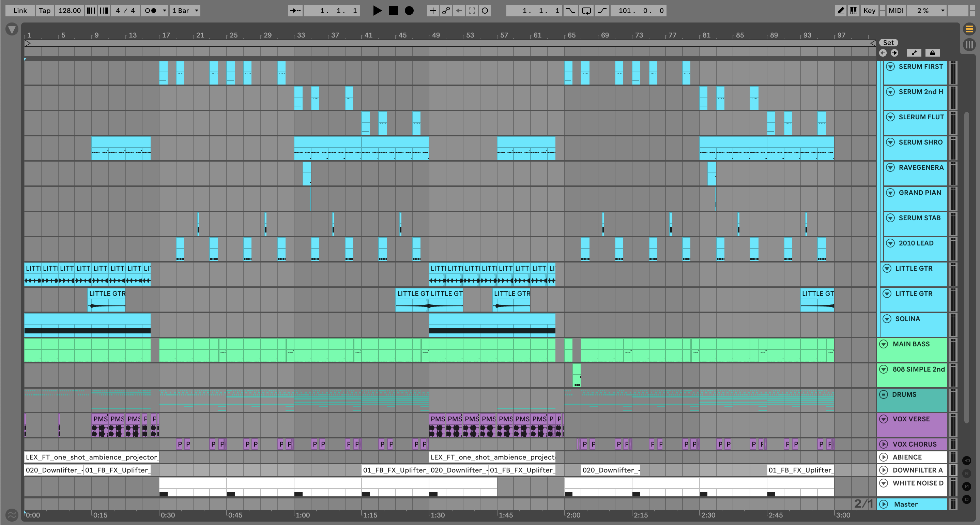Click the Link button

(x=20, y=11)
